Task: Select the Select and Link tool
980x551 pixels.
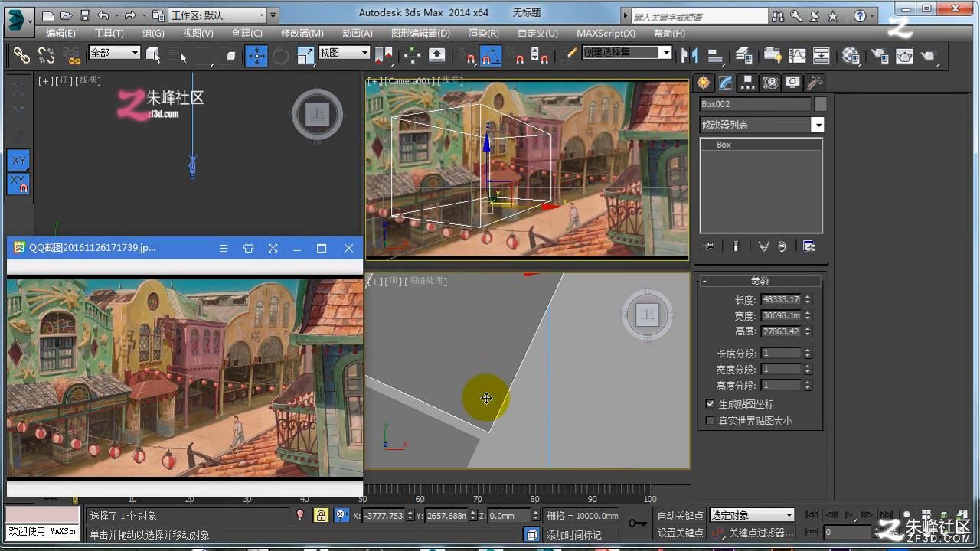Action: point(21,55)
